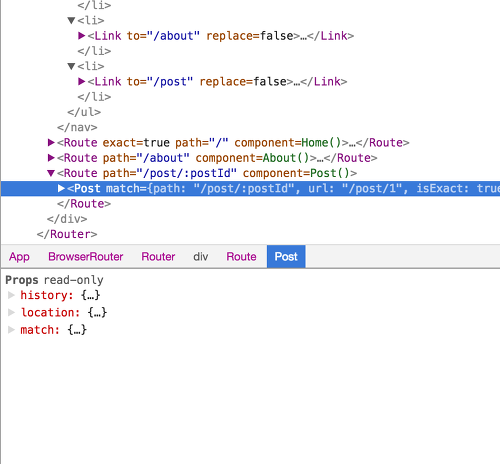Click the closing </Route> tag
500x464 pixels.
click(x=84, y=204)
